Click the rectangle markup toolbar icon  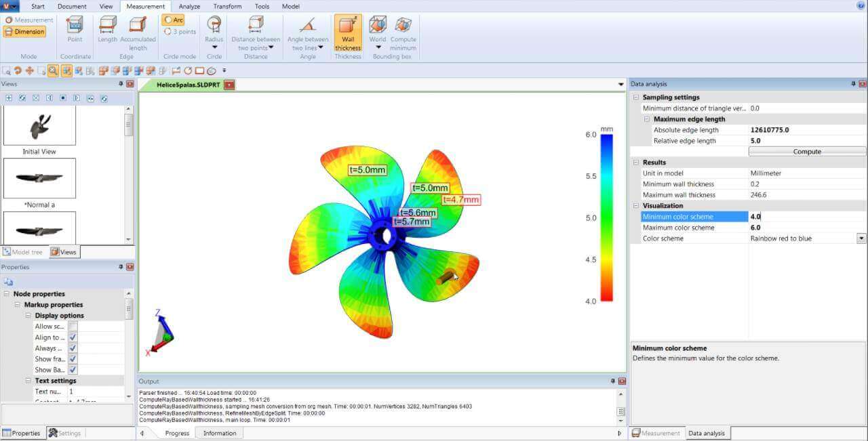click(199, 70)
